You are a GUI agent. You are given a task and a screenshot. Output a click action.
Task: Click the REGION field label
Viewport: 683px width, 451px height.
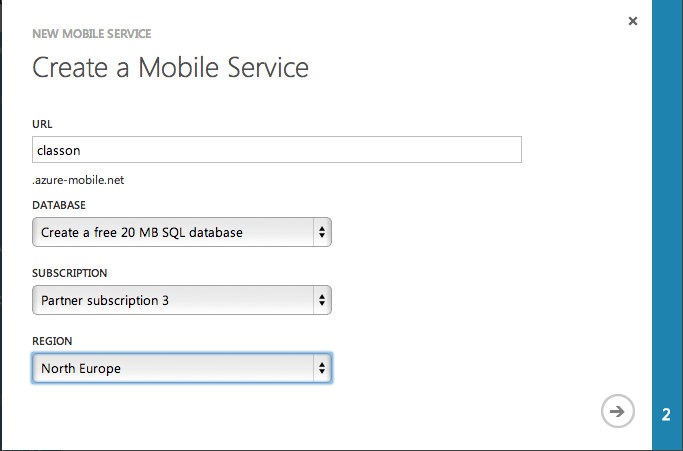point(52,341)
